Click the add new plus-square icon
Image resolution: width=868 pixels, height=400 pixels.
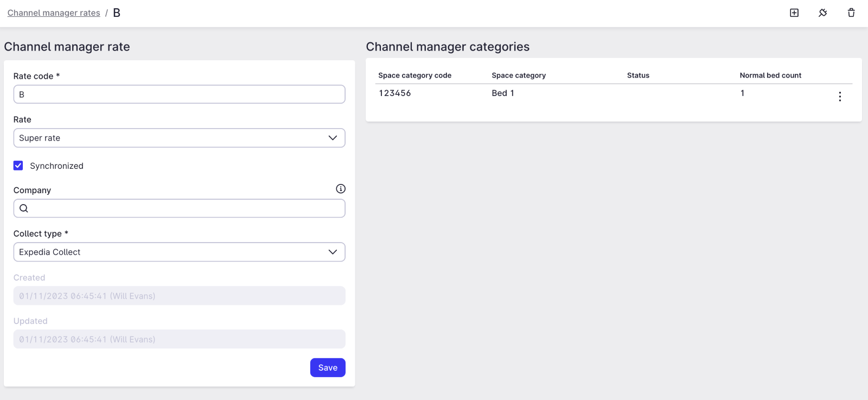[x=794, y=13]
